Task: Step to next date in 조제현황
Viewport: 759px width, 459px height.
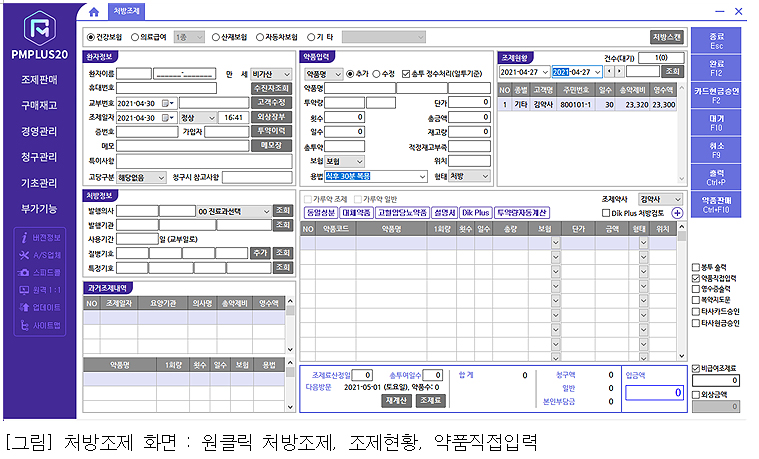Action: [619, 72]
